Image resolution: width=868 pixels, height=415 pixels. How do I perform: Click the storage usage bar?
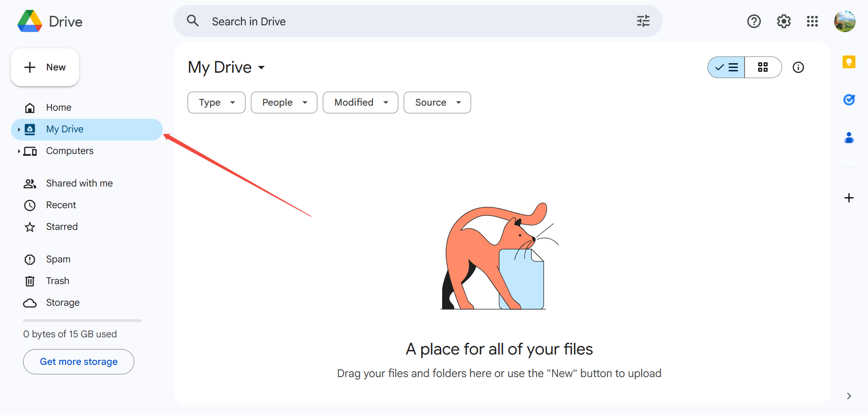pyautogui.click(x=82, y=321)
